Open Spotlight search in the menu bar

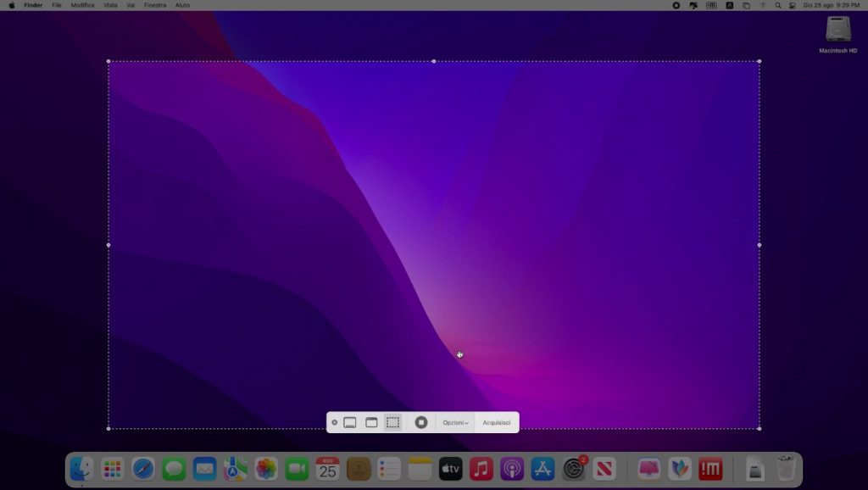click(x=778, y=5)
